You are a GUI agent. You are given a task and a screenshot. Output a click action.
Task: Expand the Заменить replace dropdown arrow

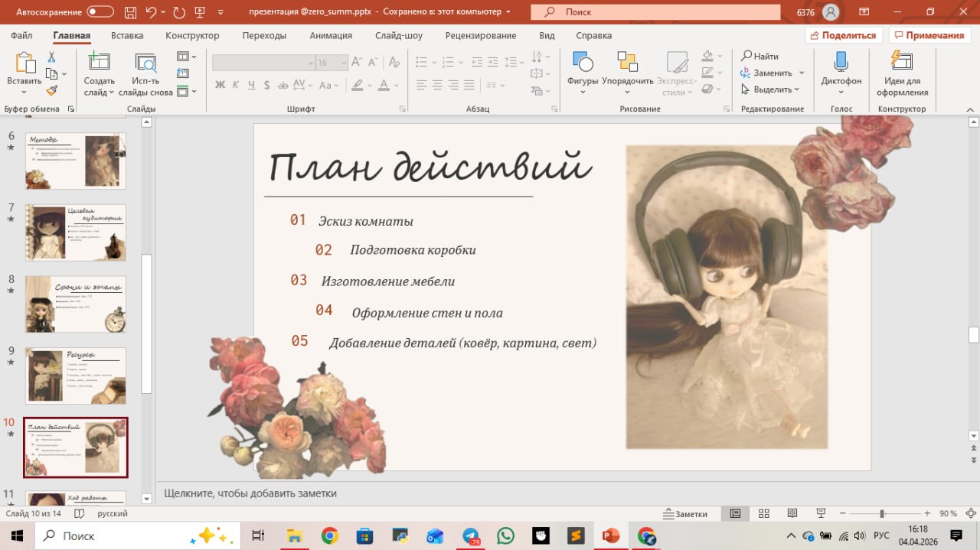point(802,73)
